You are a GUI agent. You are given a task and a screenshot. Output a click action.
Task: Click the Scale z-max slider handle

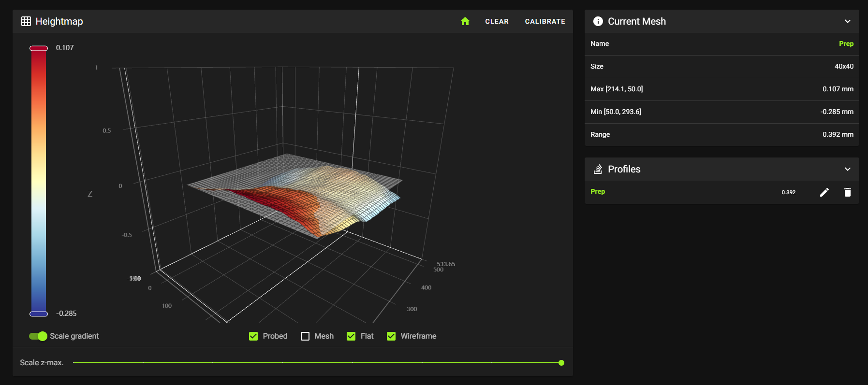(x=561, y=363)
